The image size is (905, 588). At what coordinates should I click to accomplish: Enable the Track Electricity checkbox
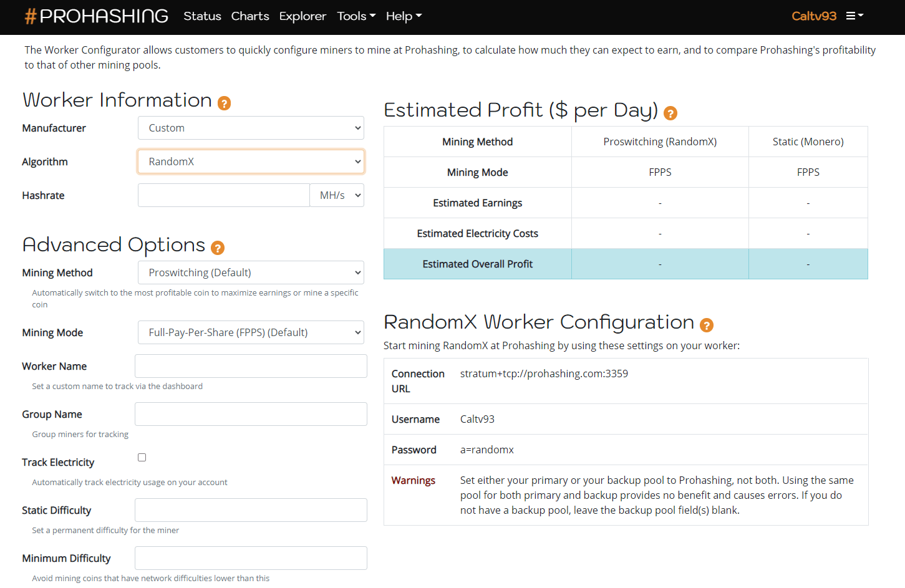tap(142, 457)
